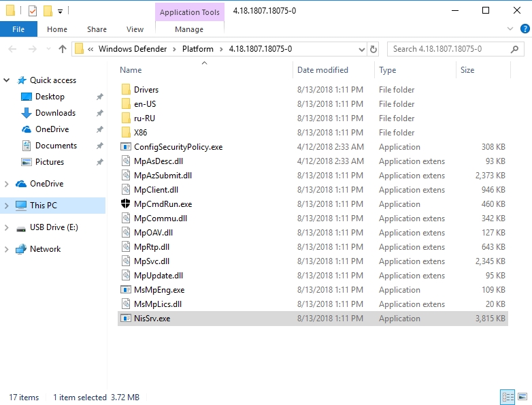Switch to Large icons view in status bar
Screen dimensions: 532x405
pos(522,397)
